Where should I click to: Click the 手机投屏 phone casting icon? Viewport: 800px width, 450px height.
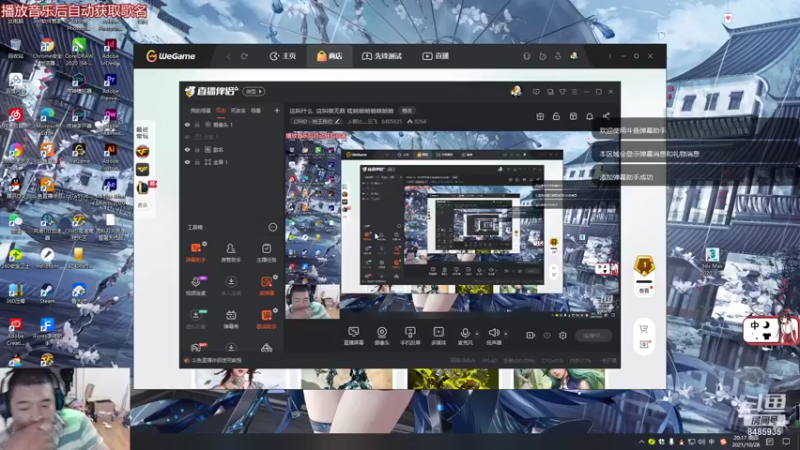(x=410, y=336)
